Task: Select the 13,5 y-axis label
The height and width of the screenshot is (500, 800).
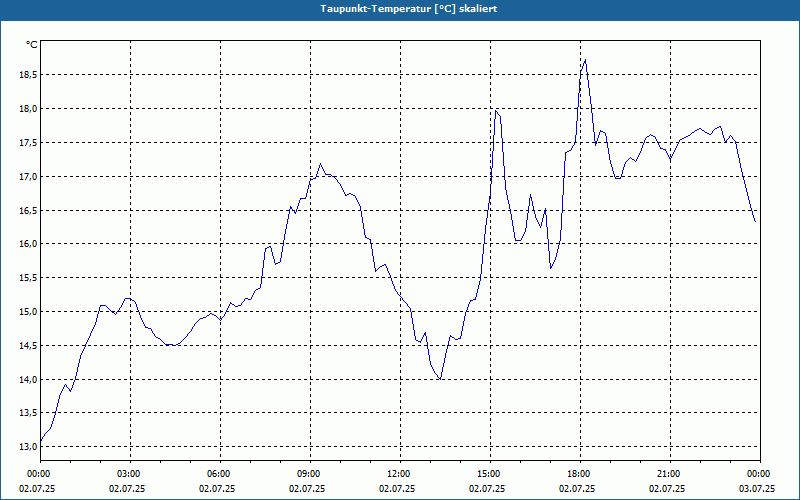Action: tap(29, 413)
